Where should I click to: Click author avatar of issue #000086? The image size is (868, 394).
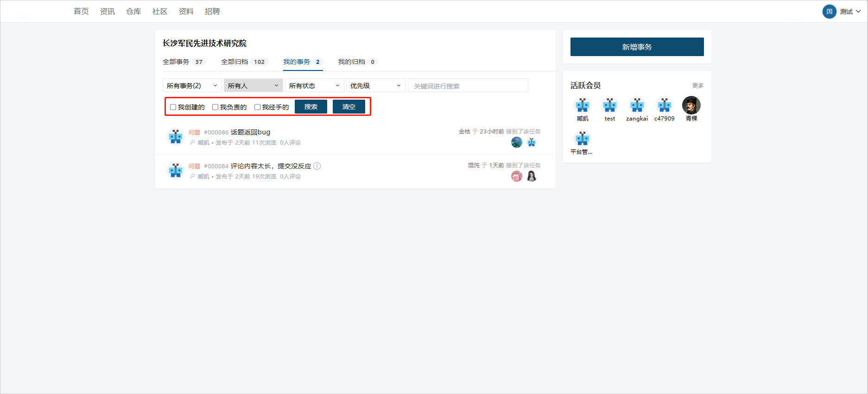point(176,137)
